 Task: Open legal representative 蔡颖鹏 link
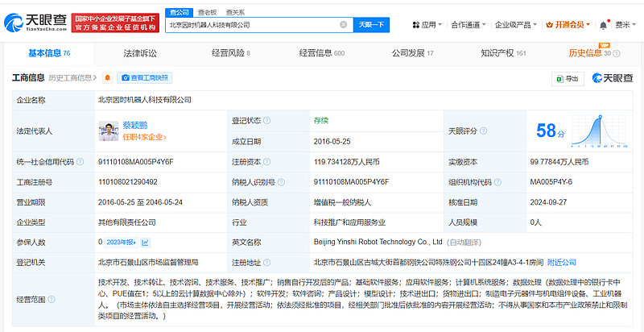pyautogui.click(x=134, y=126)
